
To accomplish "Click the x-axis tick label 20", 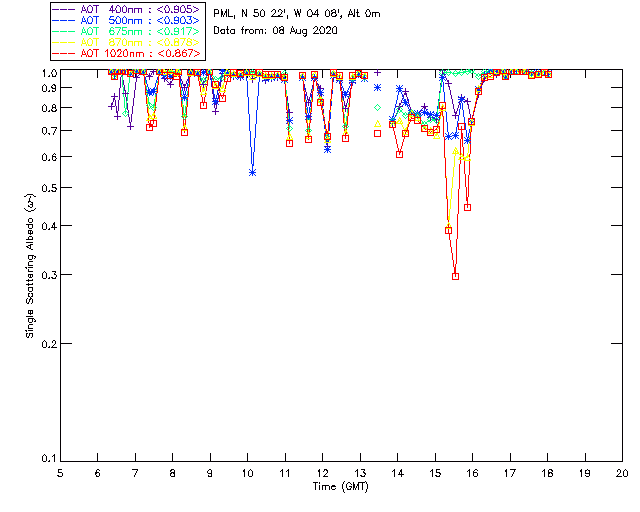I will (x=622, y=473).
